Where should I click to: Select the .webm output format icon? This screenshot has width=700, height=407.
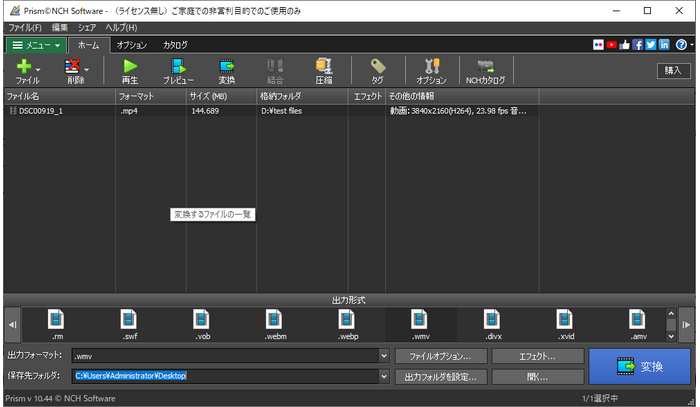click(277, 324)
